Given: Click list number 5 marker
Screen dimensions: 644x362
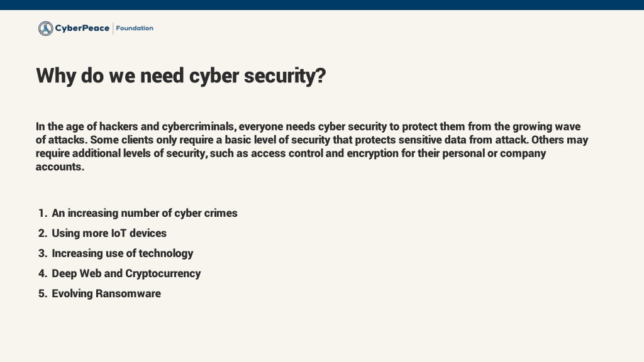Looking at the screenshot, I should tap(43, 294).
